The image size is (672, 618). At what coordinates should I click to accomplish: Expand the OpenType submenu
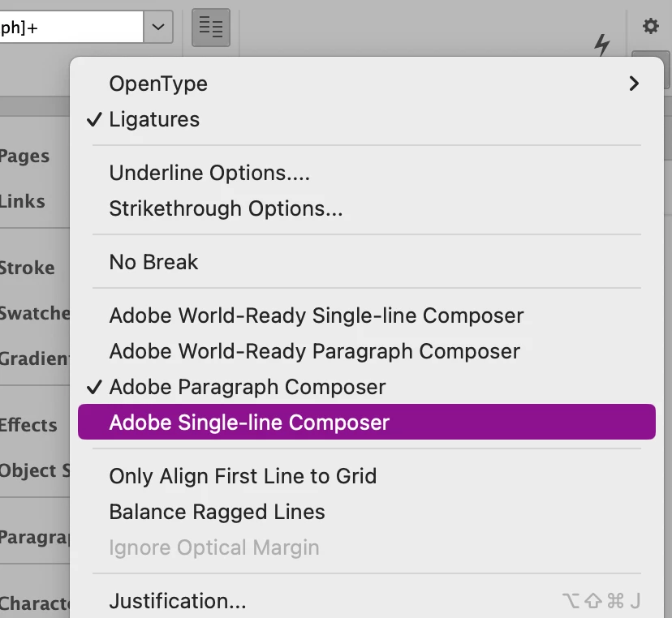(x=633, y=84)
